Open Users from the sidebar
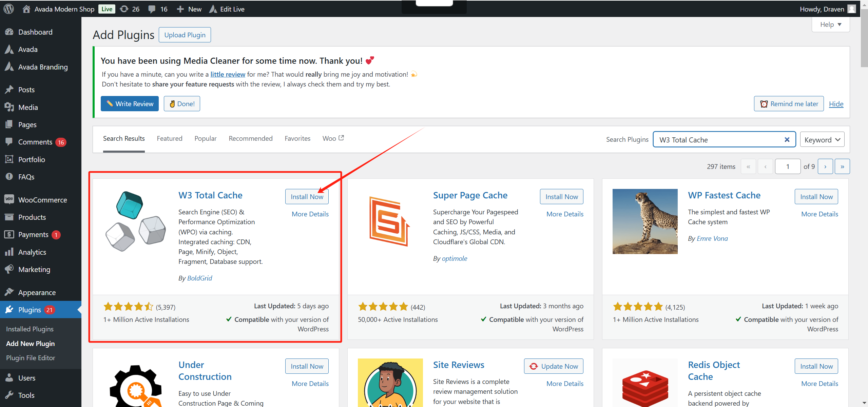The image size is (868, 407). point(27,377)
